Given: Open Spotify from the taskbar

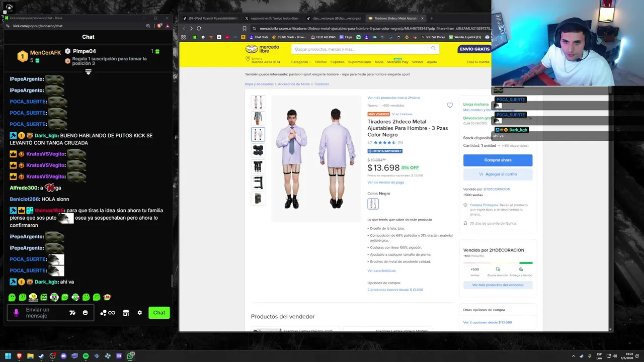Looking at the screenshot, I should click(x=86, y=356).
